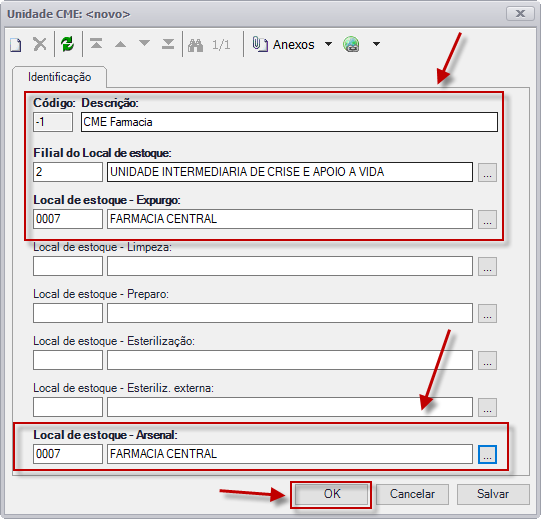Click the label Filial do Local de estoque:

102,153
